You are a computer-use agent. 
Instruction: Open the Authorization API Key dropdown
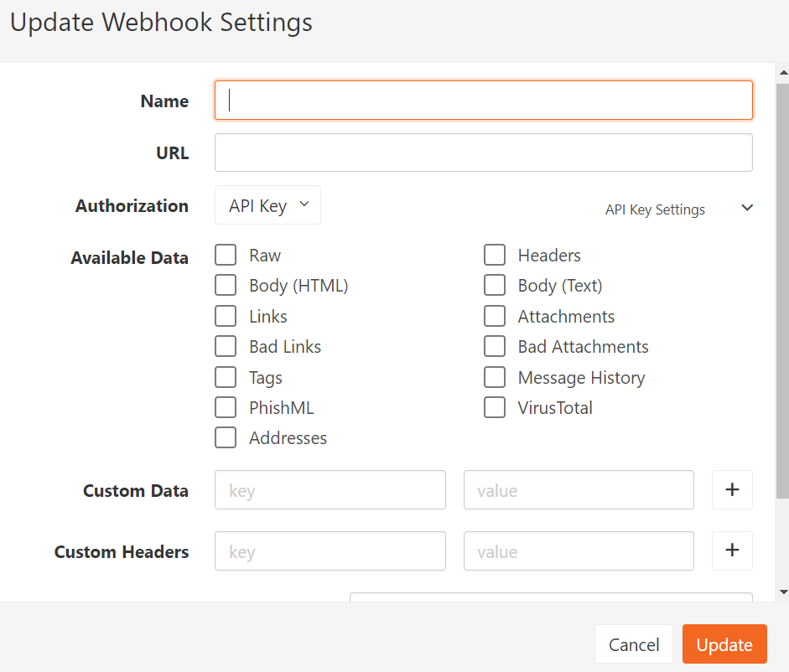267,204
